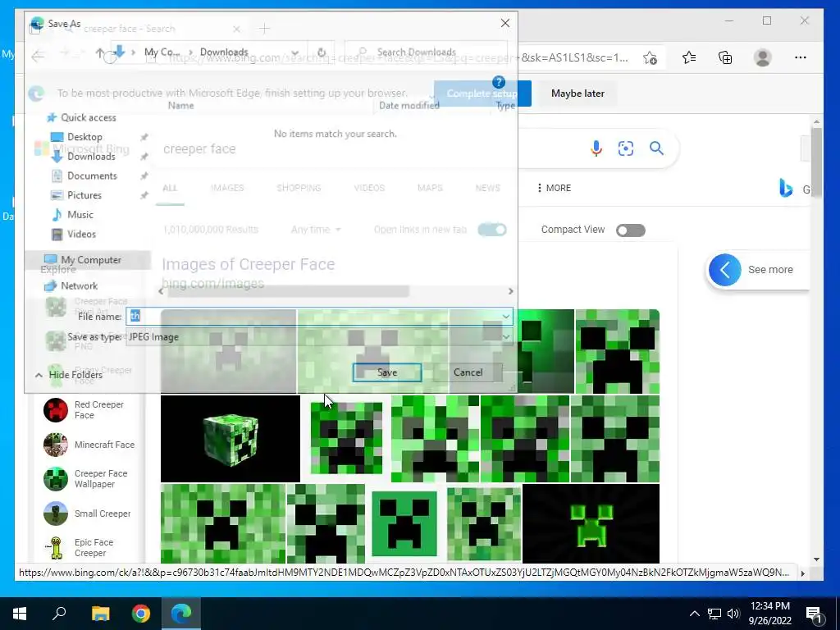Click the taskbar clock and date
840x630 pixels.
[769, 614]
